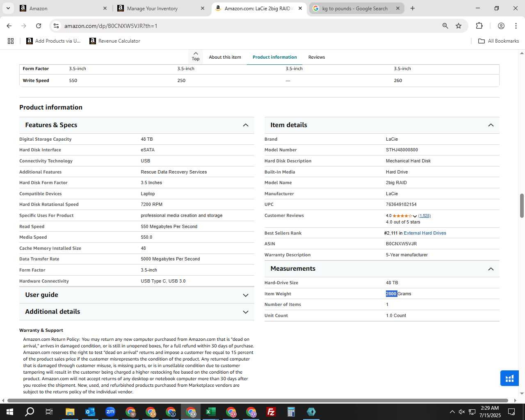Click the horizontal page scrollbar
This screenshot has width=525, height=420.
point(258,400)
